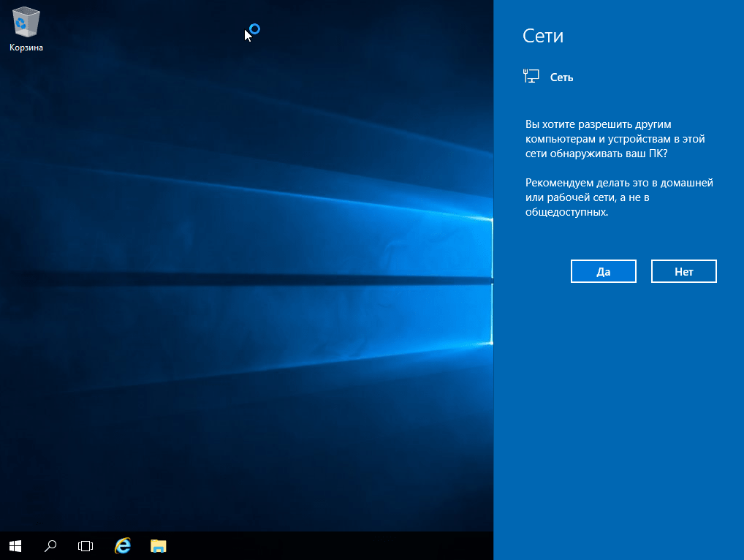The height and width of the screenshot is (560, 744).
Task: Click the taskbar search magnifier icon
Action: 50,545
